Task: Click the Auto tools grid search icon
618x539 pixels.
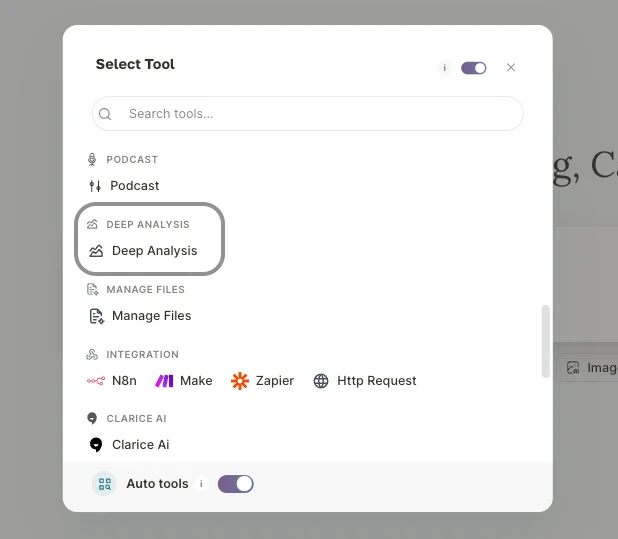Action: (104, 484)
